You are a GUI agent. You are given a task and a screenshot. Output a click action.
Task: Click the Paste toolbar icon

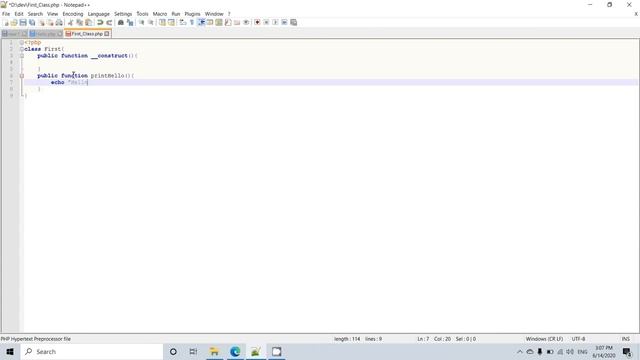[x=88, y=22]
